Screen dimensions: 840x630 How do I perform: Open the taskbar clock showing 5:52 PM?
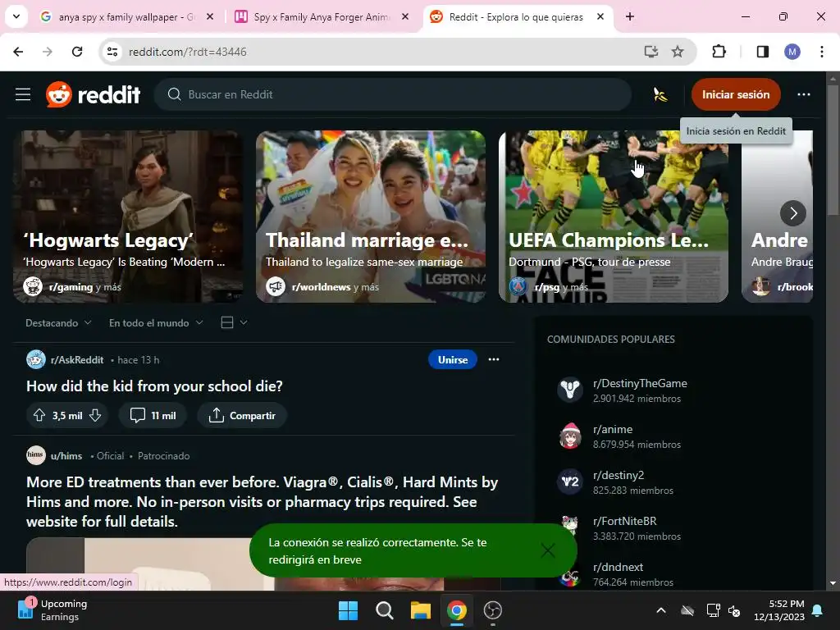click(x=779, y=610)
